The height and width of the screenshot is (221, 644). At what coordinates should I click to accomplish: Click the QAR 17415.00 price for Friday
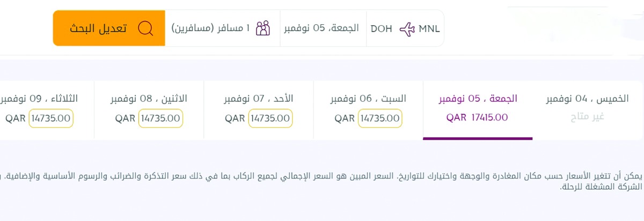tap(477, 118)
